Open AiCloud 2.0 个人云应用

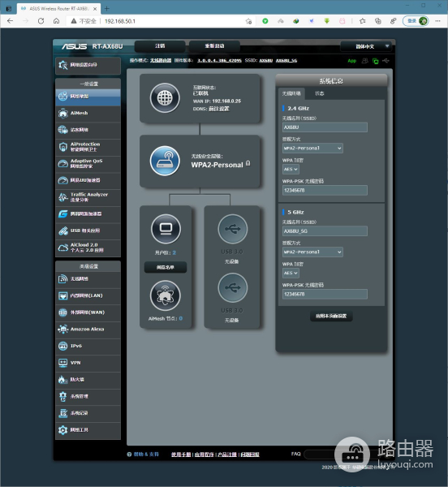pyautogui.click(x=88, y=248)
